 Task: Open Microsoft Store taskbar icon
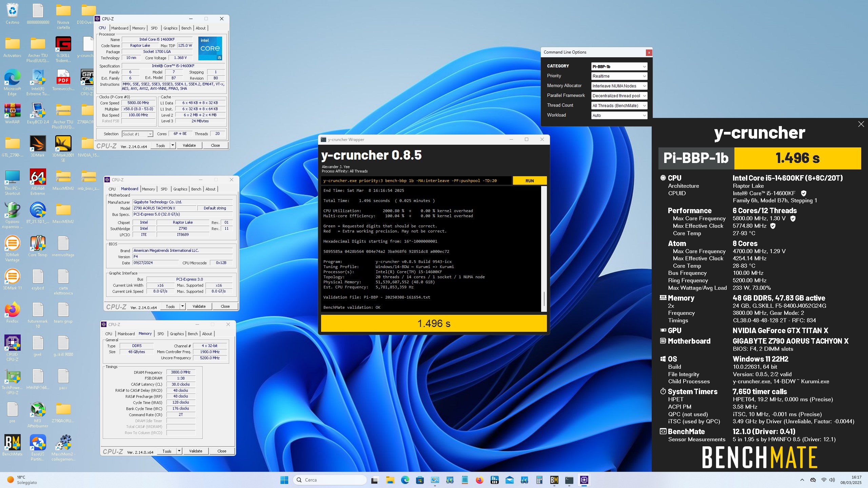click(x=420, y=480)
